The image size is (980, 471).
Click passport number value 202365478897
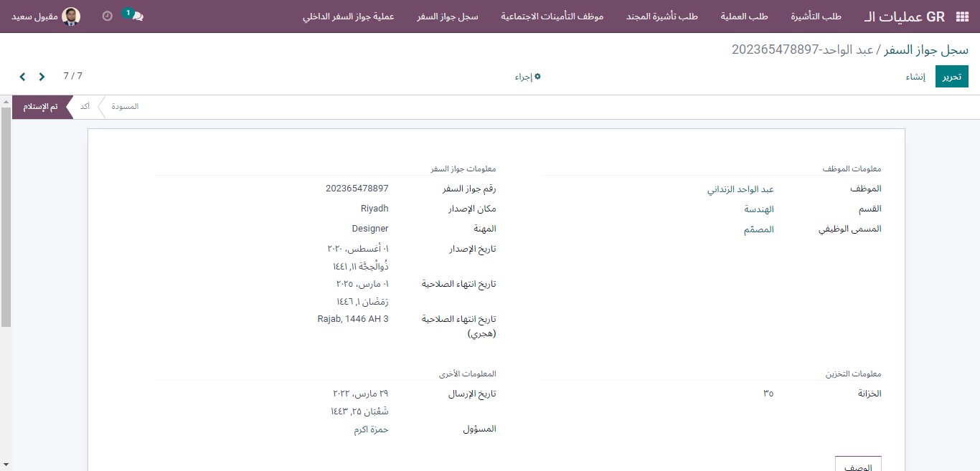point(357,189)
